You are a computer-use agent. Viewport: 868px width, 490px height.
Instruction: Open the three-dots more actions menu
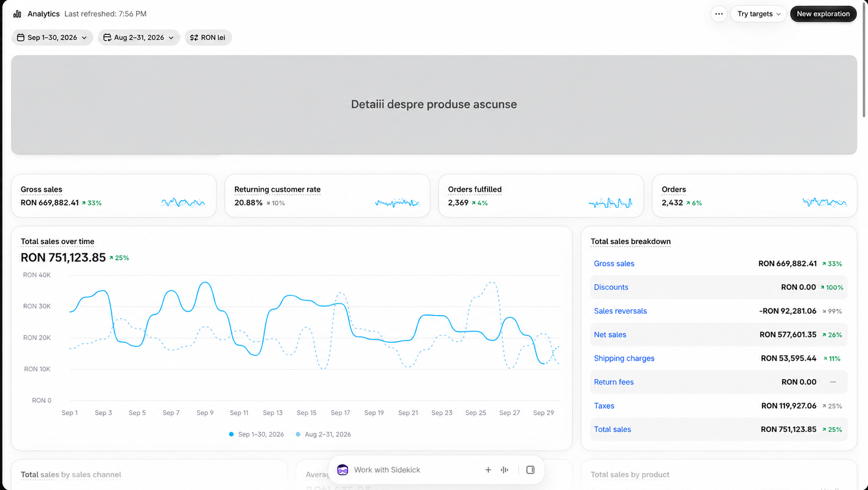pyautogui.click(x=719, y=14)
